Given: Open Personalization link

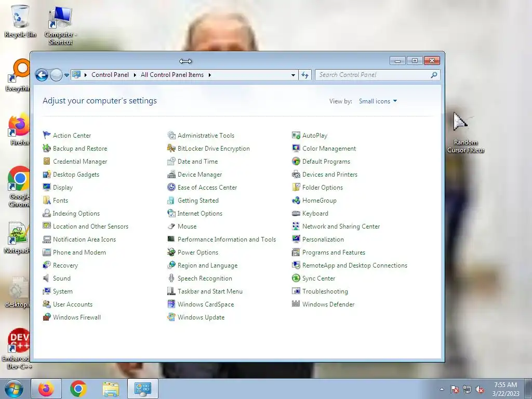Looking at the screenshot, I should pyautogui.click(x=323, y=239).
